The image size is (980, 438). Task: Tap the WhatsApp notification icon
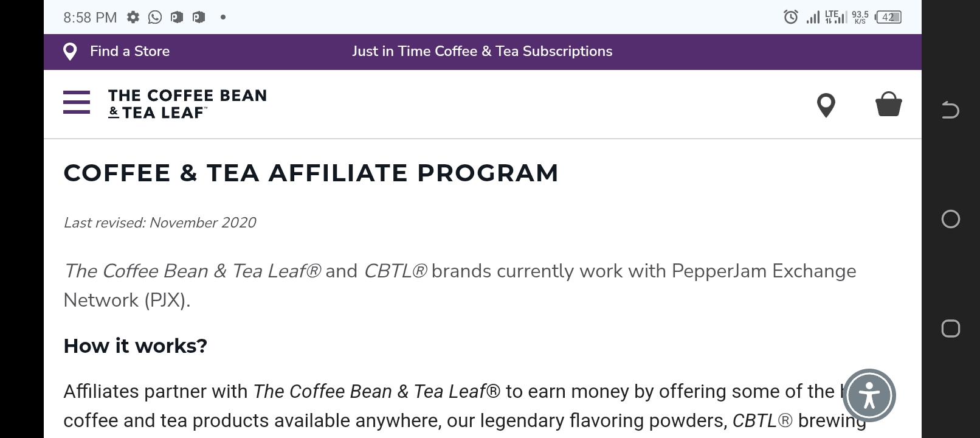coord(155,17)
